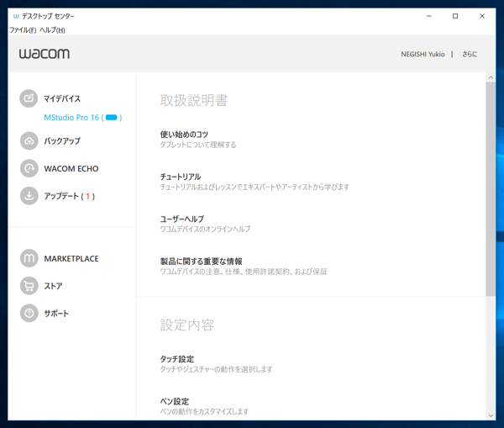The image size is (504, 428).
Task: Click the ペンの動作をカスタマイズします text
Action: pos(204,411)
